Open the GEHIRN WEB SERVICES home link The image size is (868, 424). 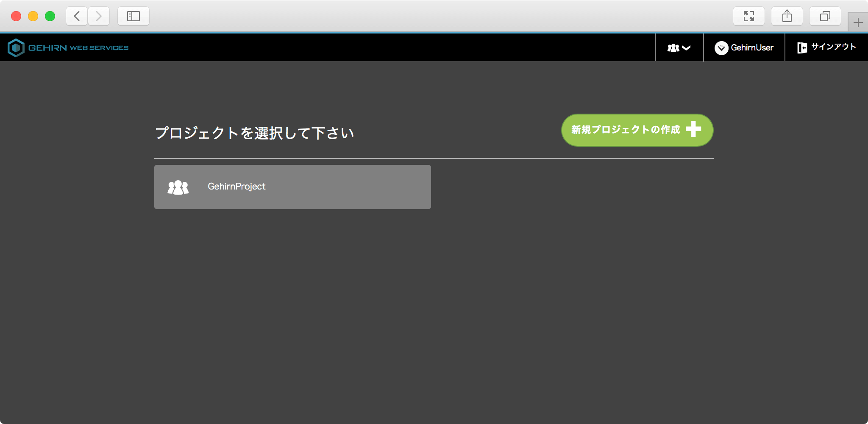point(78,48)
